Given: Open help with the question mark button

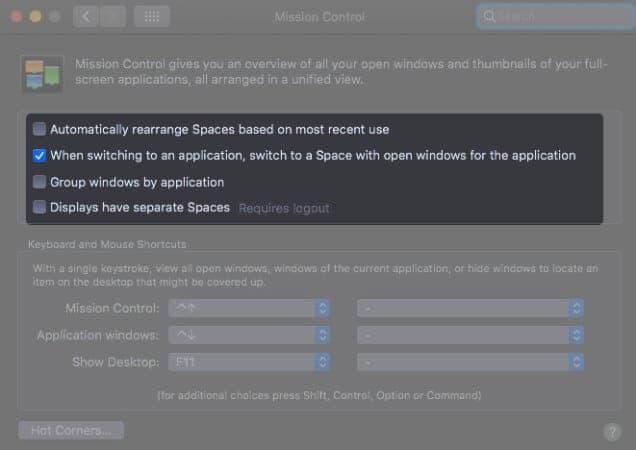Looking at the screenshot, I should [612, 432].
